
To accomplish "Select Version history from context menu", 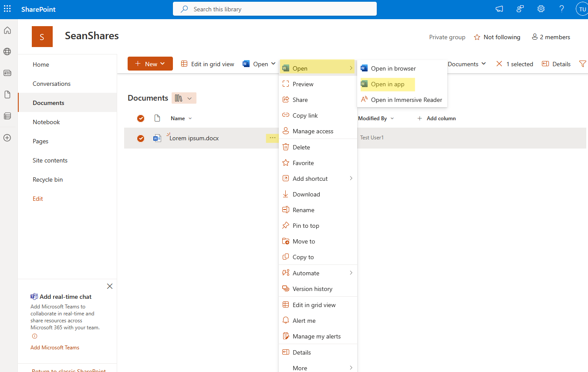I will (x=312, y=288).
